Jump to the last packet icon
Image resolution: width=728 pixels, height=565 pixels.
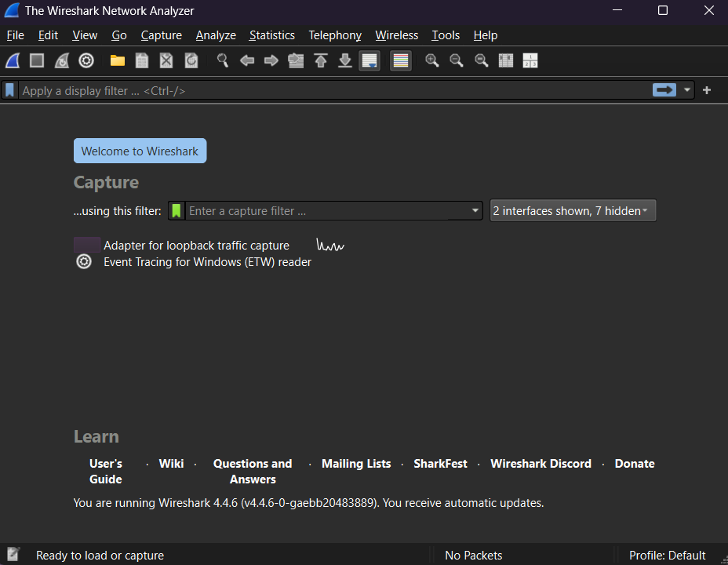pyautogui.click(x=345, y=60)
